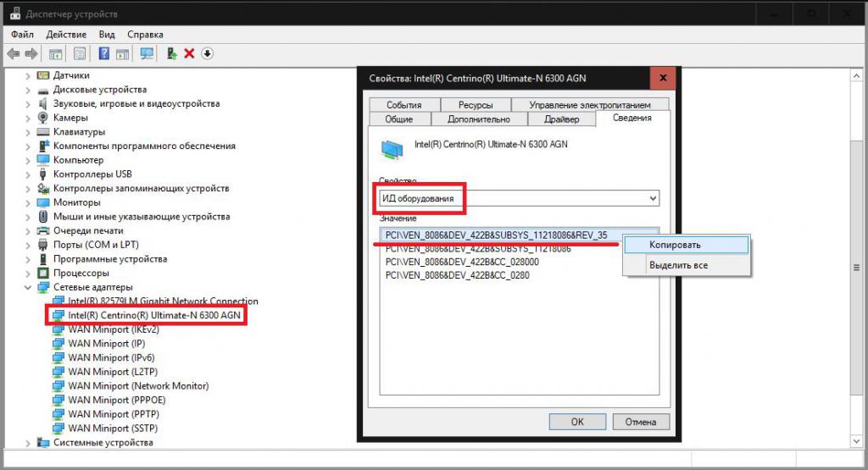Click the Процессоры chip icon
The image size is (868, 470).
(x=43, y=274)
